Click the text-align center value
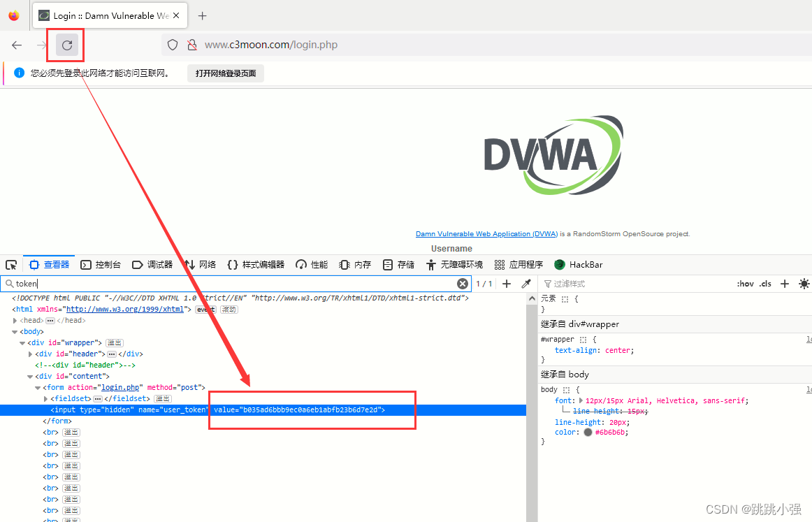812x522 pixels. point(618,351)
